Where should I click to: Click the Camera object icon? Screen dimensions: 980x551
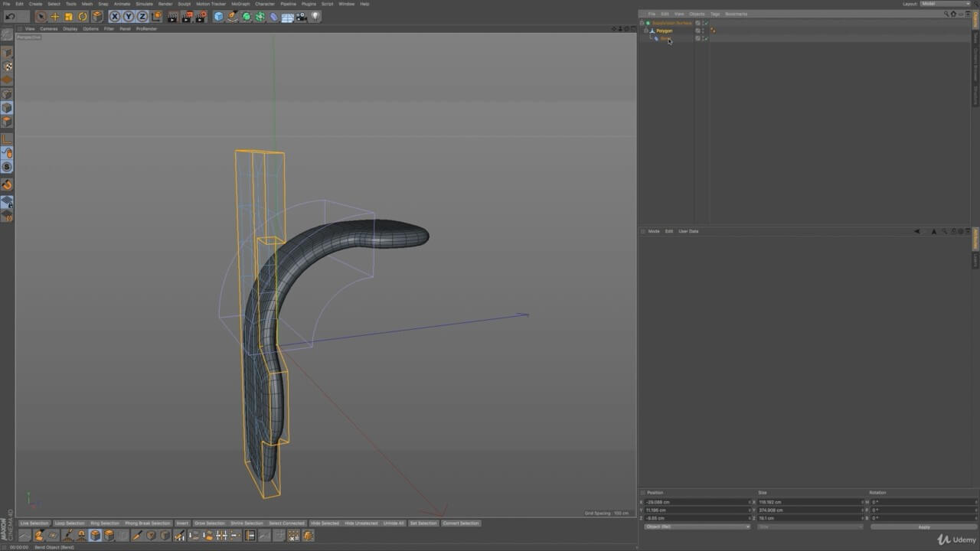tap(301, 16)
